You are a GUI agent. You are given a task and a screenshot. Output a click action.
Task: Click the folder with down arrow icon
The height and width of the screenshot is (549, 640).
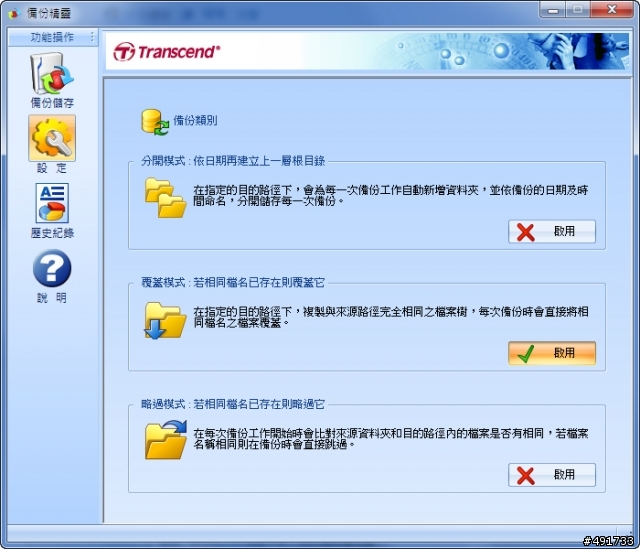[165, 320]
